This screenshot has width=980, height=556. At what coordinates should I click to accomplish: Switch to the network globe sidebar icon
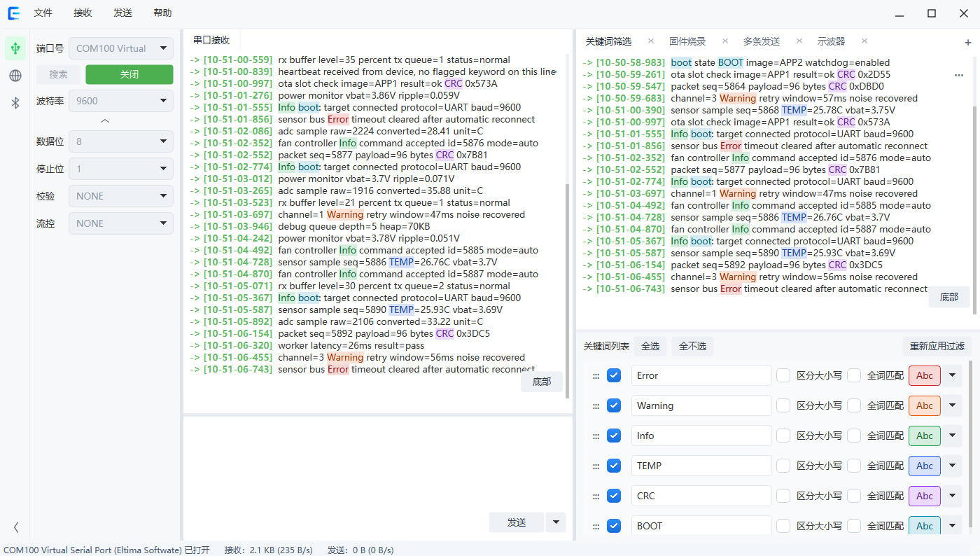click(15, 76)
